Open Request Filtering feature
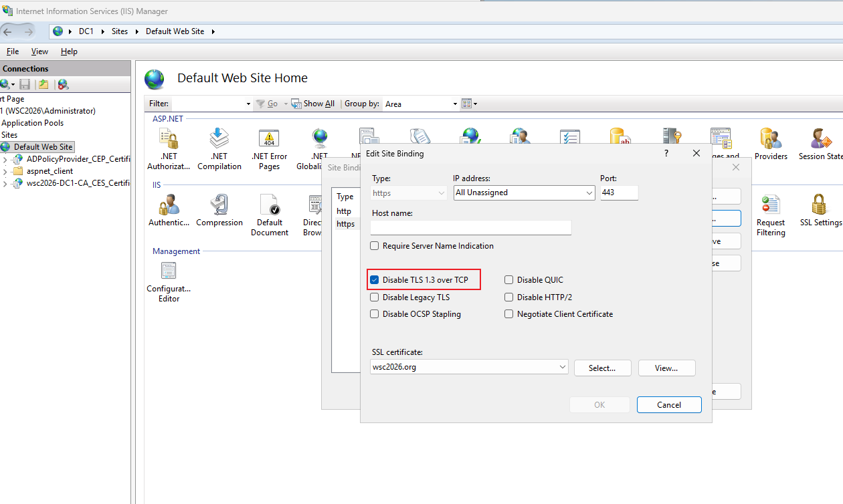843x504 pixels. click(771, 215)
